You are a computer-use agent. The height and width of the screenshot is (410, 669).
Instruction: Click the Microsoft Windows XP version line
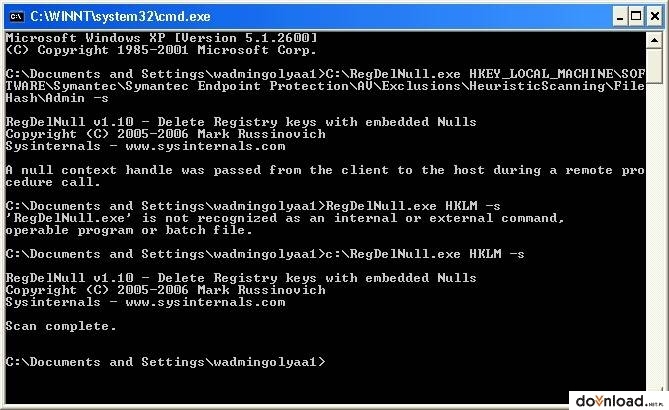161,38
